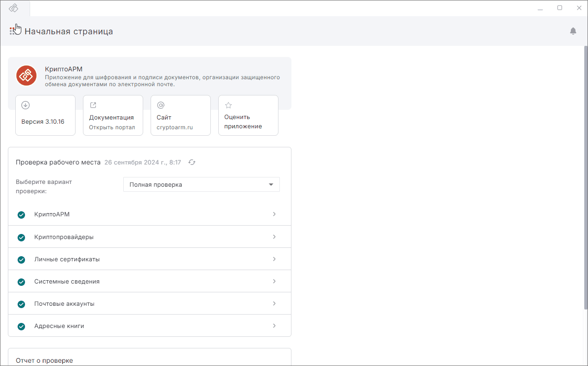Expand the КриптоАРМ row chevron
Viewport: 588px width, 366px height.
click(x=274, y=214)
